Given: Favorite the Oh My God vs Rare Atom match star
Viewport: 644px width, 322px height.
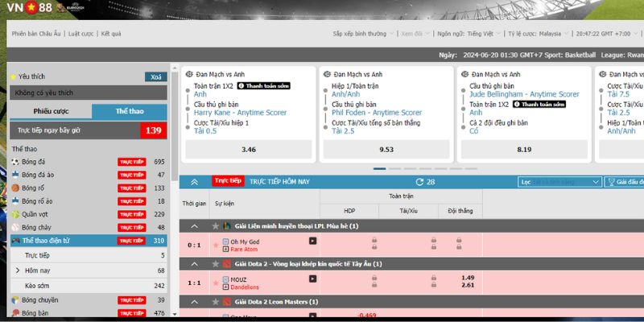Looking at the screenshot, I should pyautogui.click(x=216, y=246).
